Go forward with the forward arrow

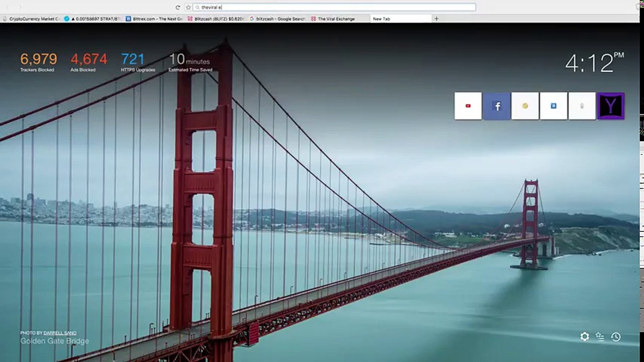click(x=20, y=8)
